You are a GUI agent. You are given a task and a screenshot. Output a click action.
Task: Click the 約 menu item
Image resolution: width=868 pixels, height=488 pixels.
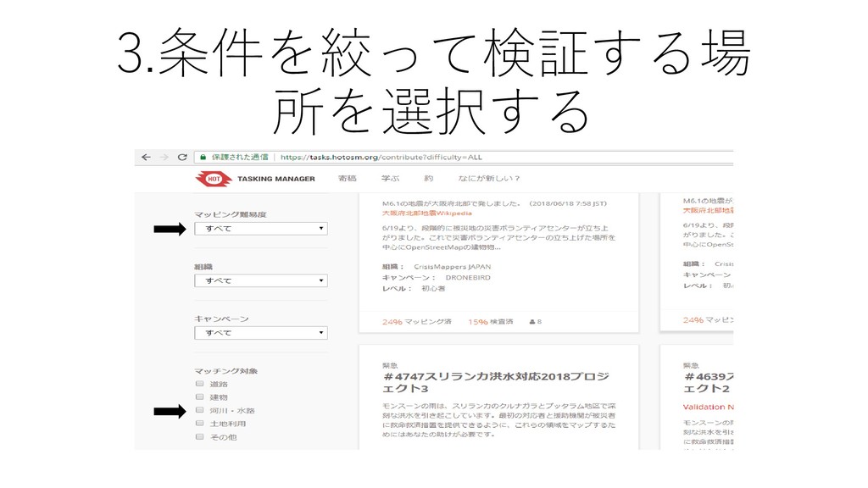pyautogui.click(x=428, y=178)
